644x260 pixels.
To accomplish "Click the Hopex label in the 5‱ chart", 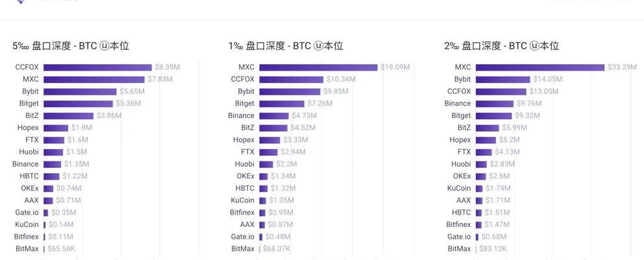I will coord(28,128).
